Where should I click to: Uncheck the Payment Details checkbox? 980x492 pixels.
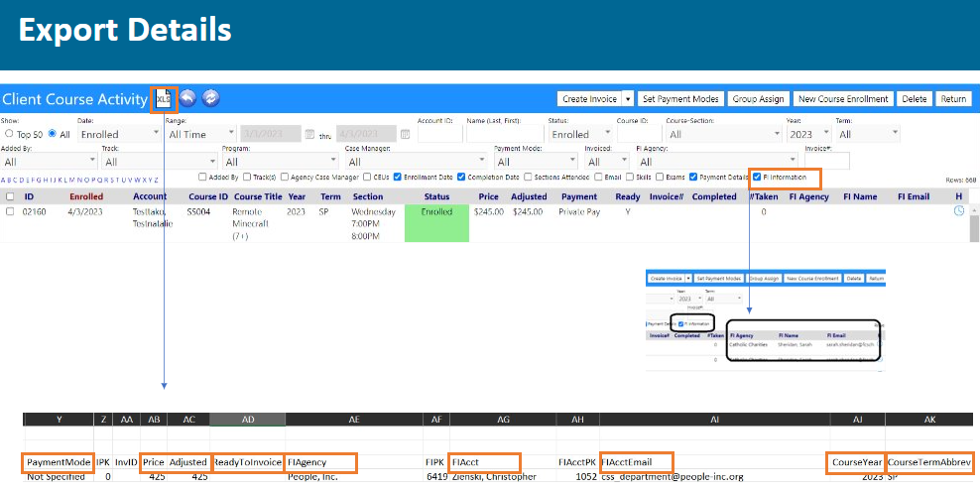693,177
